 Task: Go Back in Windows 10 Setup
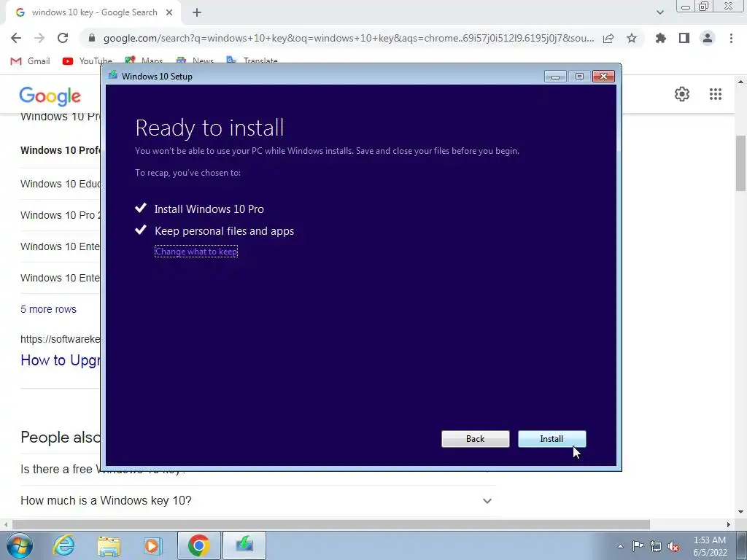click(x=475, y=438)
